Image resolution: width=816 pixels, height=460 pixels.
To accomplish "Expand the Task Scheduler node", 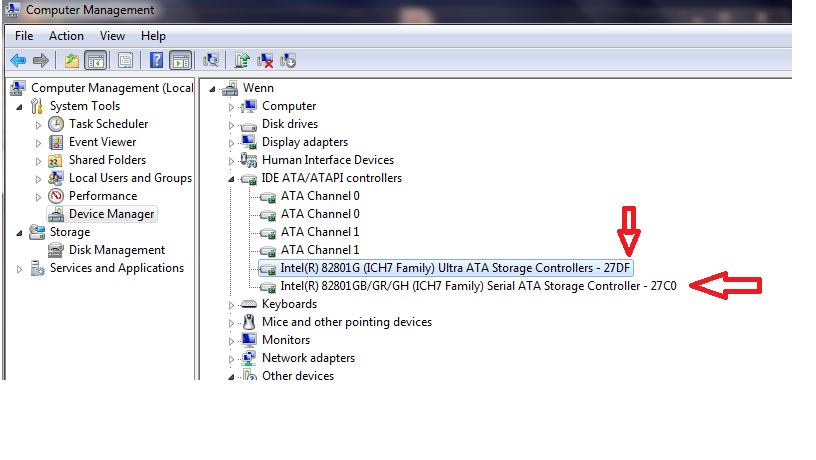I will point(38,125).
